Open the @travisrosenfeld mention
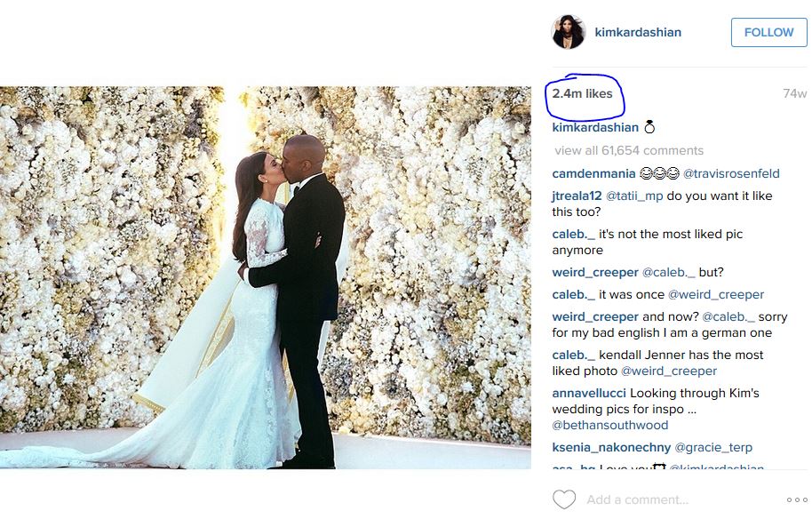812x527 pixels. point(731,173)
